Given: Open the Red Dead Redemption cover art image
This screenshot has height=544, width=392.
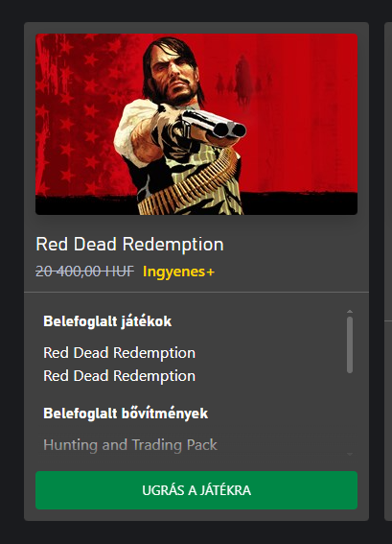Looking at the screenshot, I should pos(196,124).
